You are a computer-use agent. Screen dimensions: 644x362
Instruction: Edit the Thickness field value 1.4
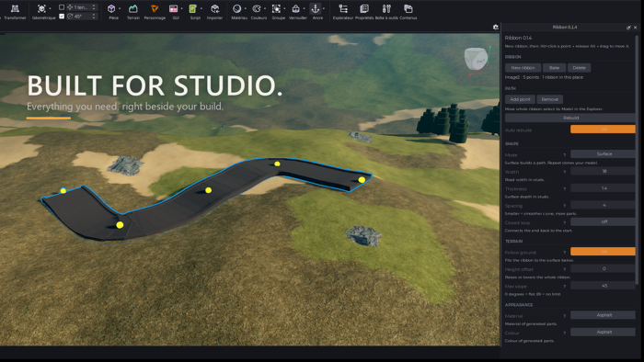[603, 188]
